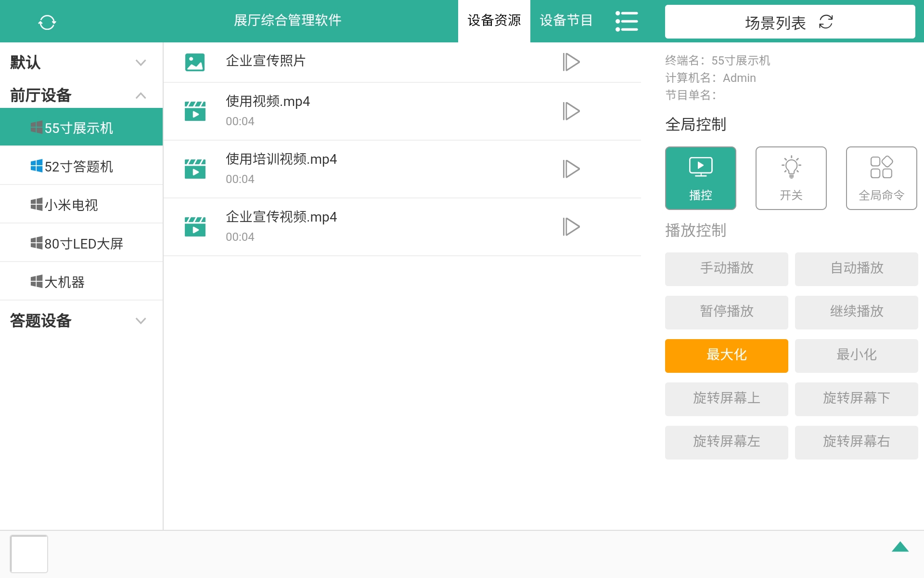
Task: Play the 使用视频.mp4 file
Action: (572, 111)
